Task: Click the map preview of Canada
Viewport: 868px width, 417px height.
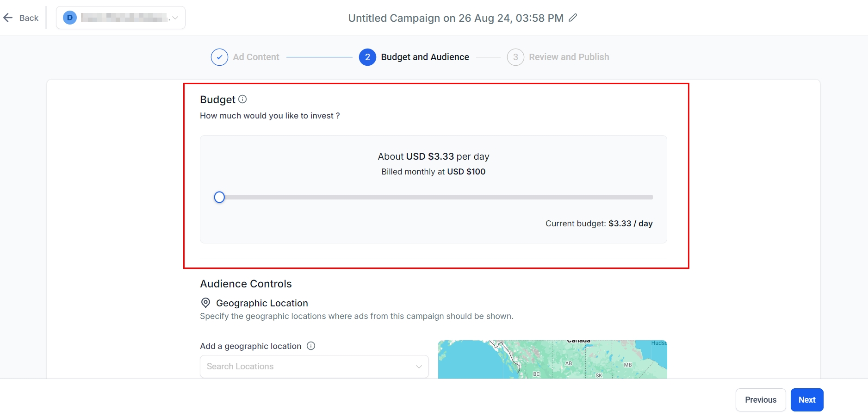Action: pos(552,360)
